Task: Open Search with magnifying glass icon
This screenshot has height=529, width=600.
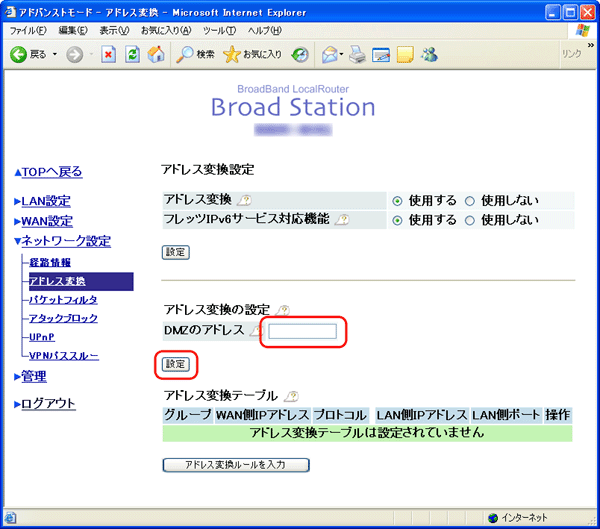Action: pos(184,55)
